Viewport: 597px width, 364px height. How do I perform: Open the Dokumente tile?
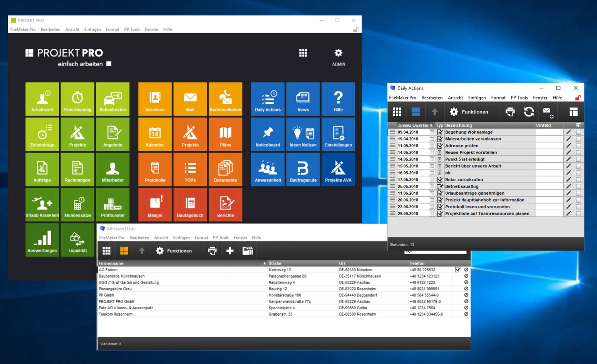[x=225, y=170]
